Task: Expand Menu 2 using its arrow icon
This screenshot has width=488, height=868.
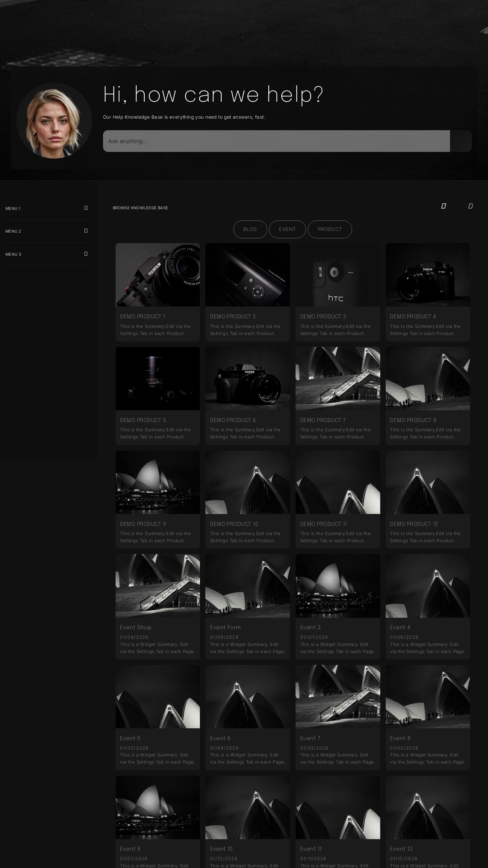Action: coord(86,231)
